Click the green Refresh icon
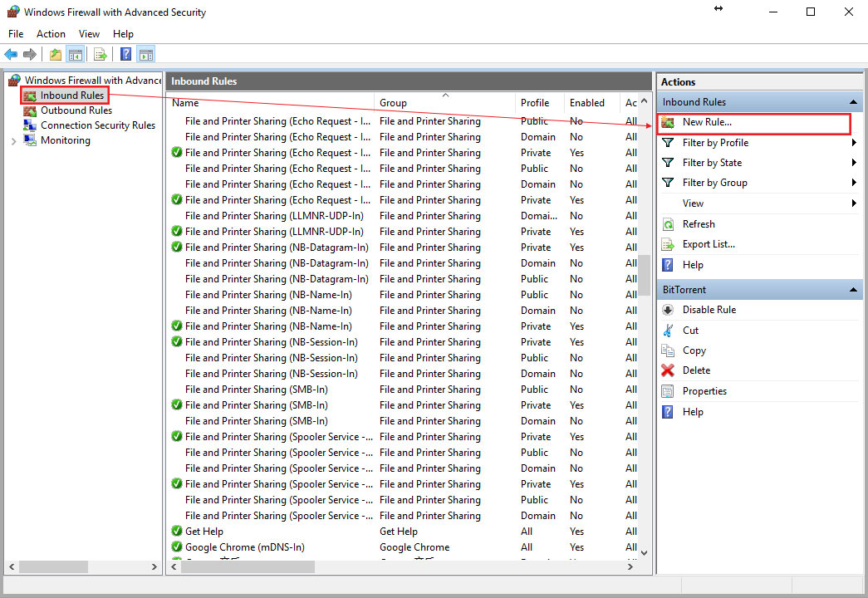Viewport: 868px width, 598px height. (668, 224)
